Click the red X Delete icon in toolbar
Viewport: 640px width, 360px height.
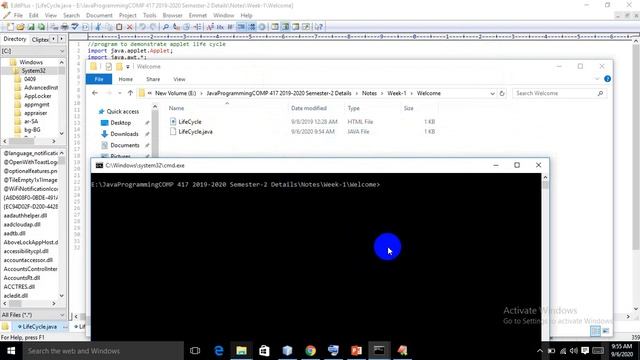point(129,27)
